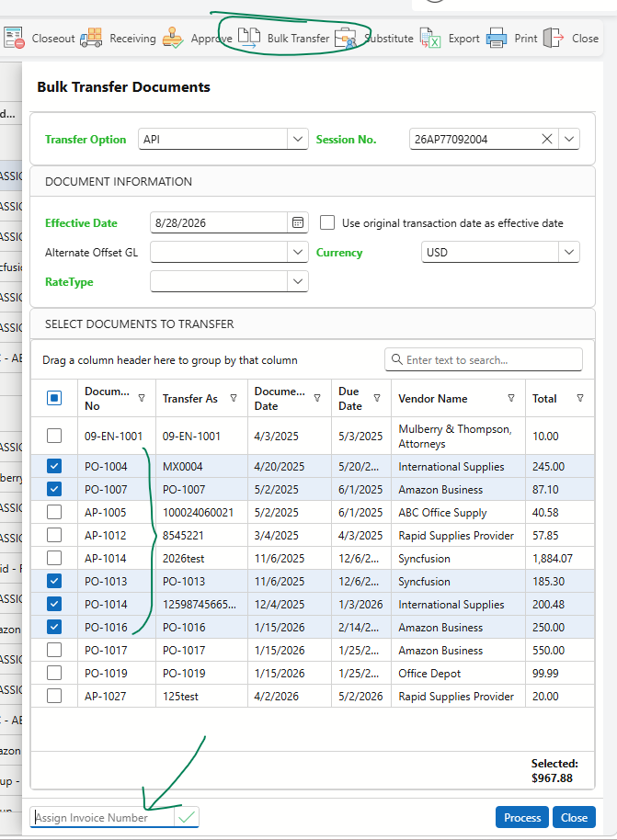The image size is (617, 840).
Task: Check the 09-EN-1001 row checkbox
Action: [54, 436]
